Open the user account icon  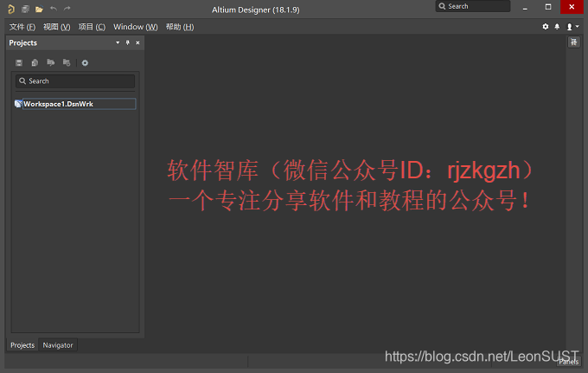569,27
